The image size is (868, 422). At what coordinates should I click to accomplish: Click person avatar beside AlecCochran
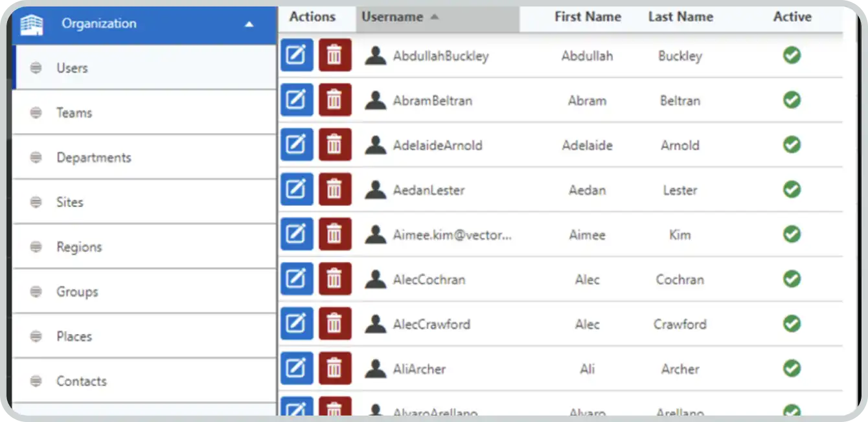(x=376, y=279)
